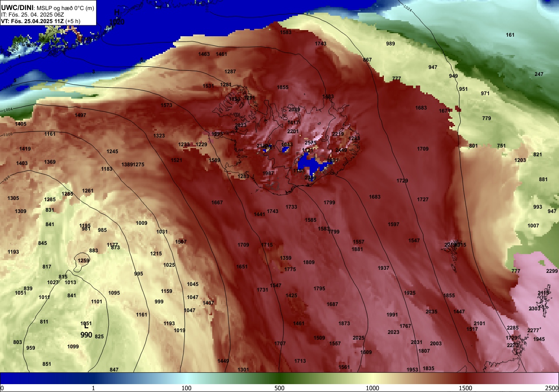Image resolution: width=559 pixels, height=392 pixels.
Task: Click the 990 low-pressure value
Action: (86, 335)
